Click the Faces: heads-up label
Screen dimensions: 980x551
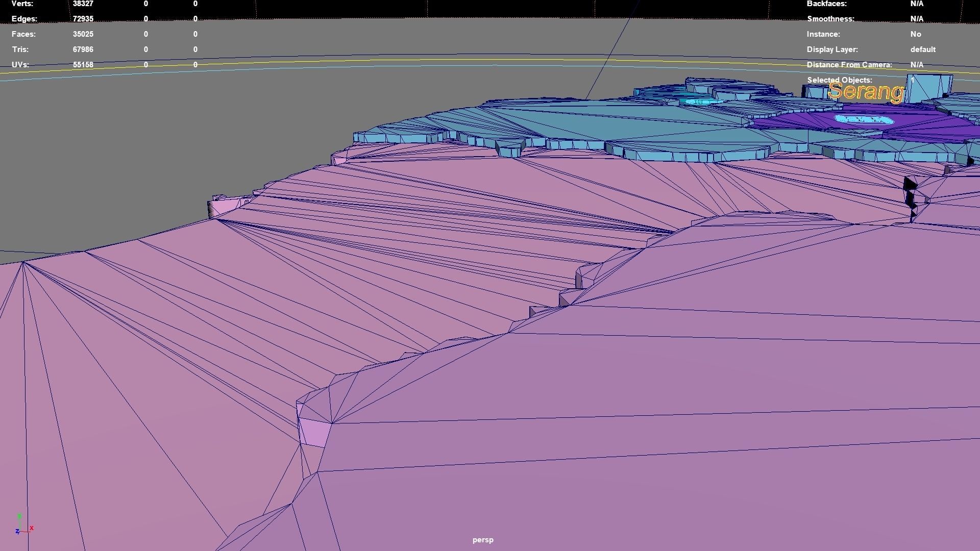(23, 34)
